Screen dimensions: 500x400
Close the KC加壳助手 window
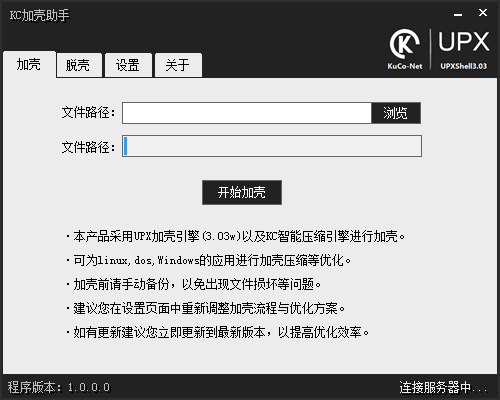(x=483, y=13)
